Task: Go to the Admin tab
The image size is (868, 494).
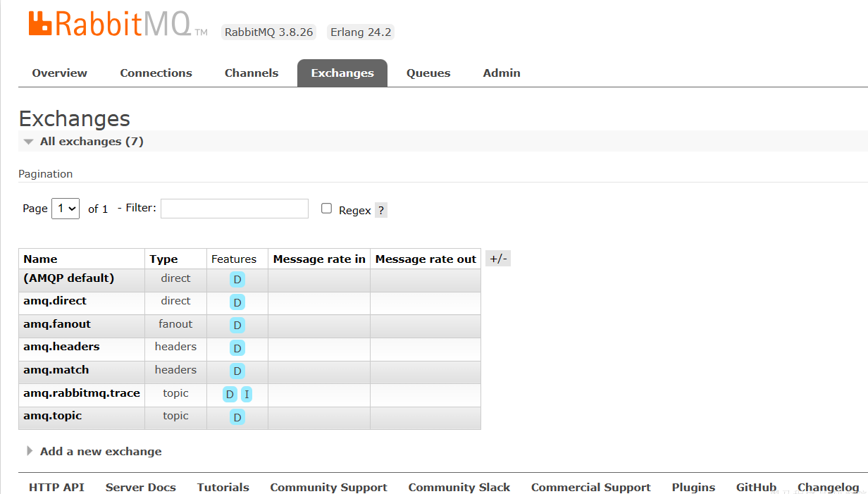Action: point(502,73)
